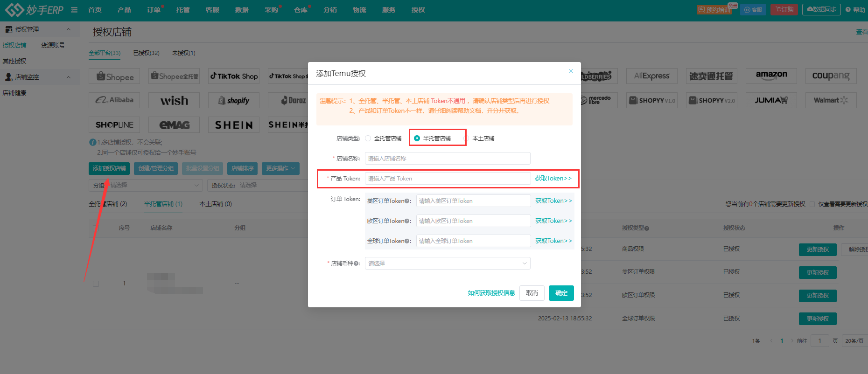Click the 添加授权店铺 button

(109, 168)
